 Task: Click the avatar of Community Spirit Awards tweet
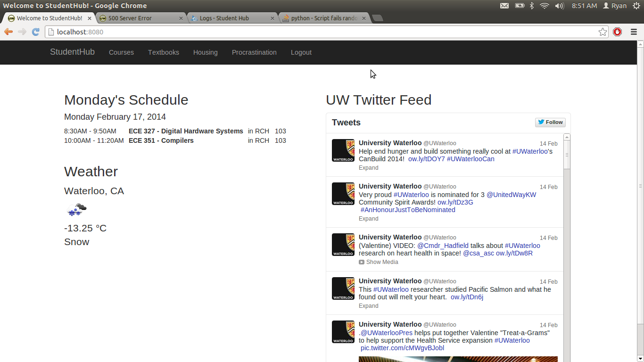click(343, 194)
